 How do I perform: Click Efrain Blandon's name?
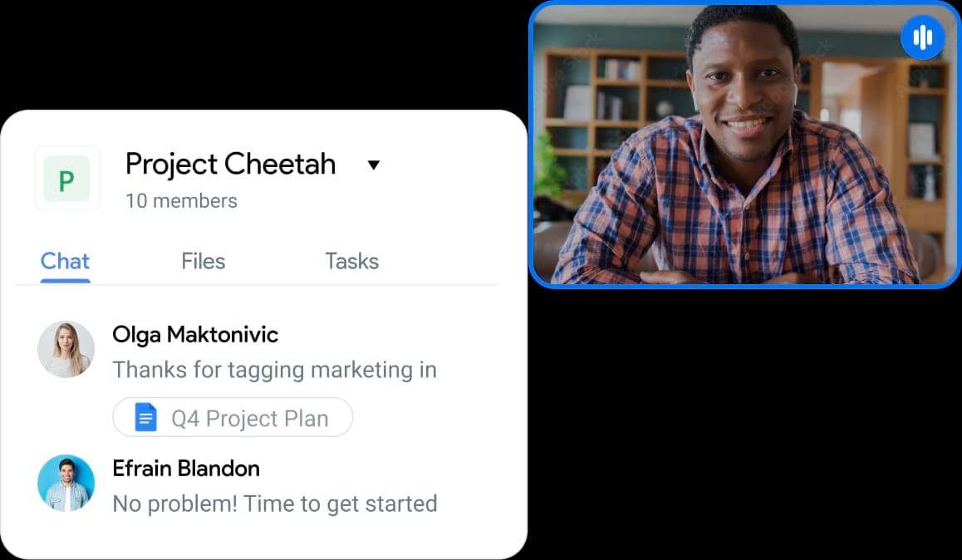186,468
